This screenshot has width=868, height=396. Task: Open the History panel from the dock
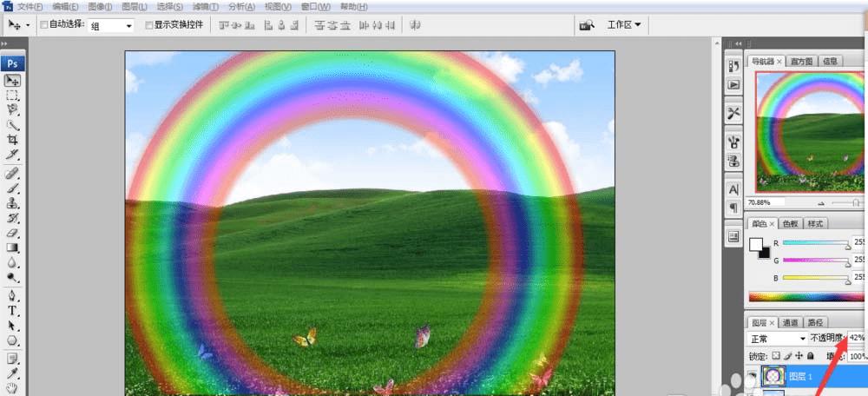(733, 67)
